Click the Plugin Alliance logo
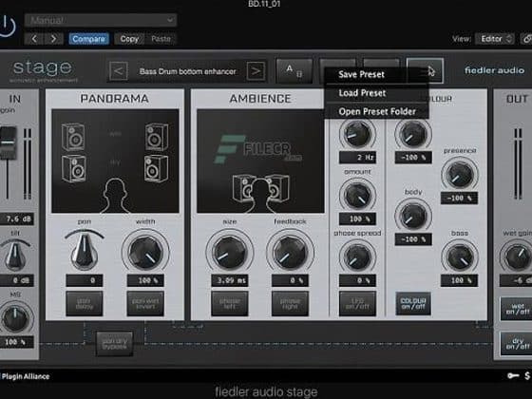Viewport: 532px width, 399px height. [25, 376]
